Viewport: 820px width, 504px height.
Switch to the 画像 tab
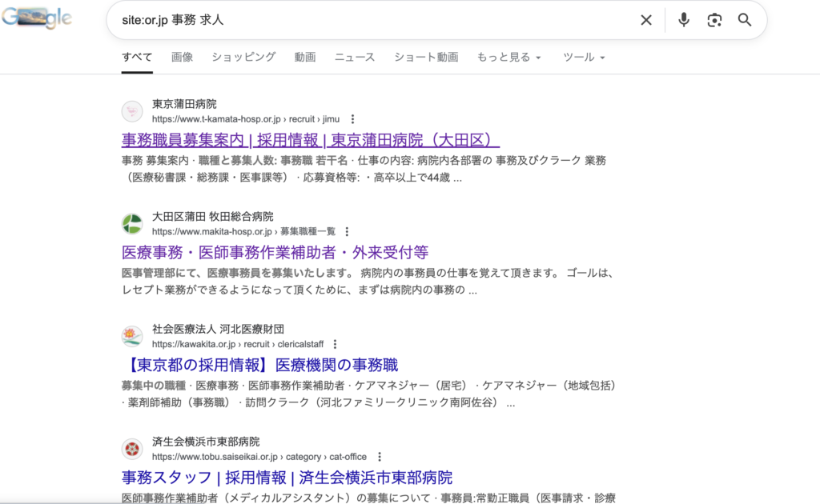click(182, 58)
